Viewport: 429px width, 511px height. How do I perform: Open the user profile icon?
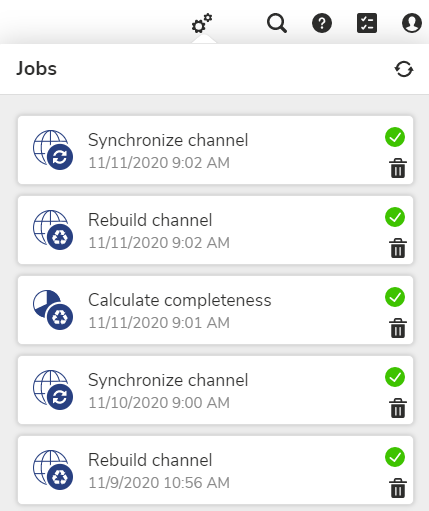pyautogui.click(x=412, y=23)
